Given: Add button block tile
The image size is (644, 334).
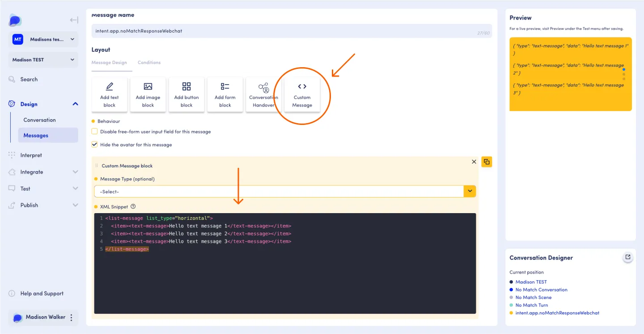Looking at the screenshot, I should (x=186, y=94).
